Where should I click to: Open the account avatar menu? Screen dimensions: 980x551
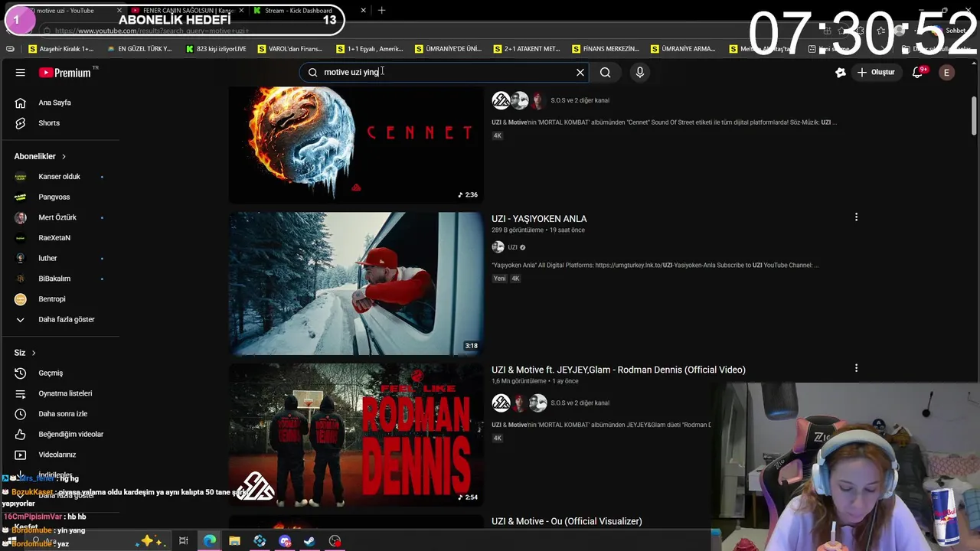pyautogui.click(x=946, y=72)
